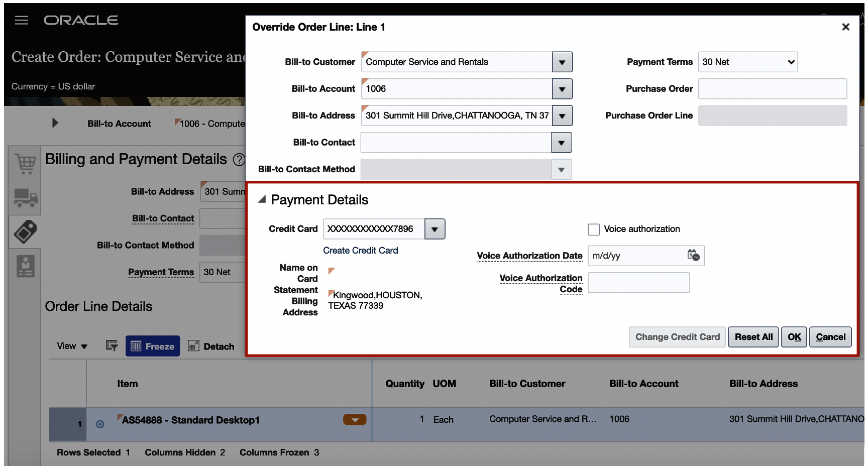The image size is (868, 470).
Task: Toggle the Freeze columns button
Action: click(x=153, y=345)
